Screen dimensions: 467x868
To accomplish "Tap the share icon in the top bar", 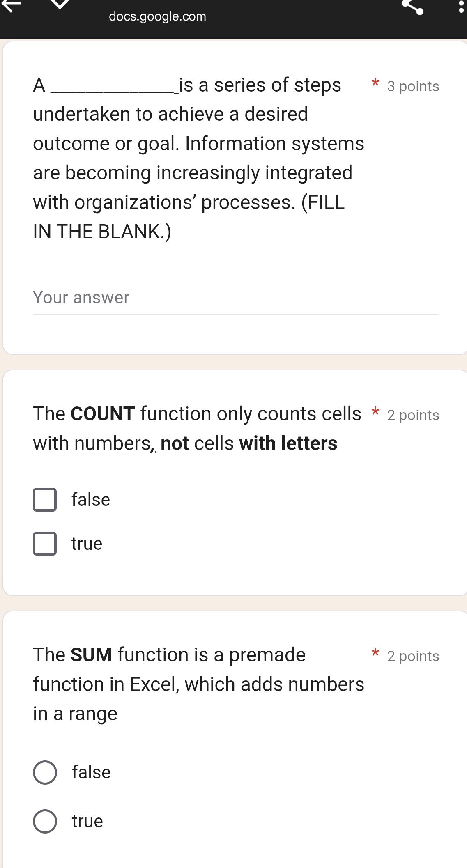I will click(412, 6).
